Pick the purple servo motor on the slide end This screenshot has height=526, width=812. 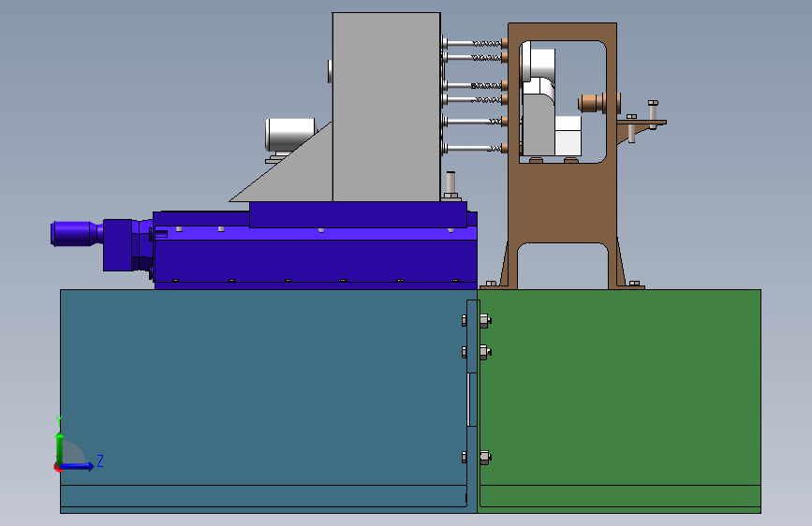pyautogui.click(x=76, y=233)
